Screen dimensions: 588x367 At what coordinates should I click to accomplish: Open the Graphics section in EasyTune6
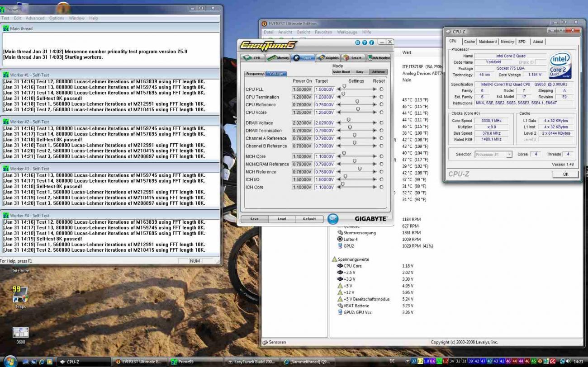[x=328, y=58]
